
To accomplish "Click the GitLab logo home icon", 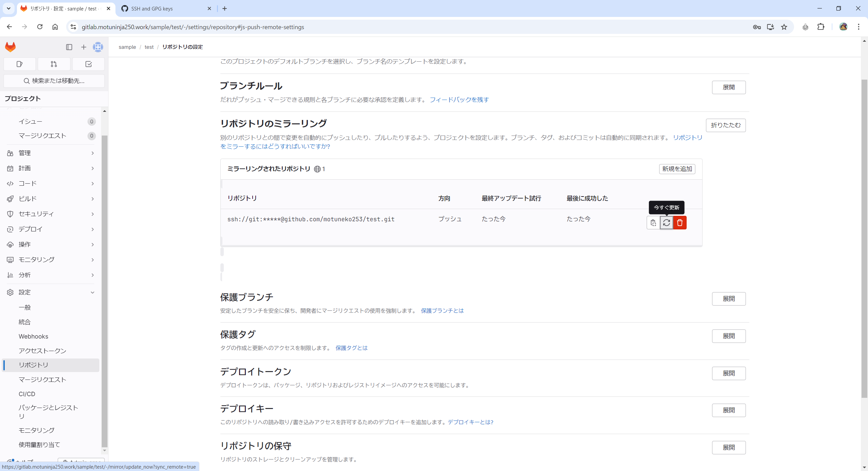I will click(11, 47).
